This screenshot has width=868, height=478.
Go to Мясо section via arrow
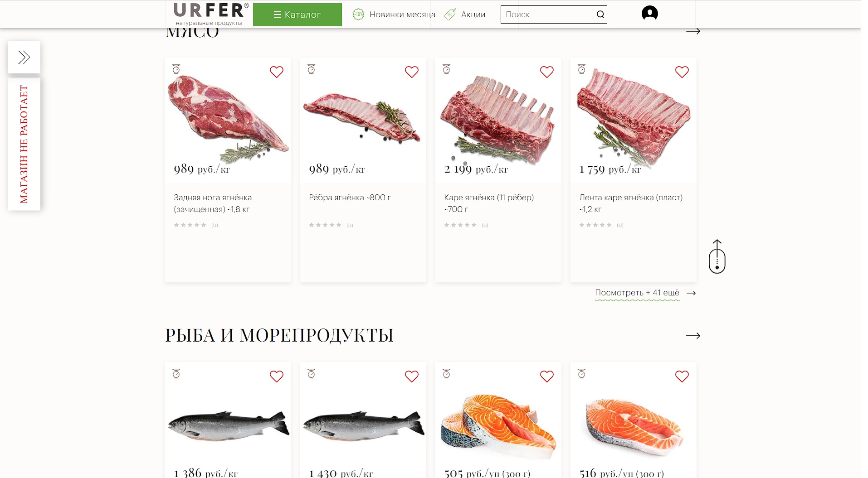(x=693, y=31)
